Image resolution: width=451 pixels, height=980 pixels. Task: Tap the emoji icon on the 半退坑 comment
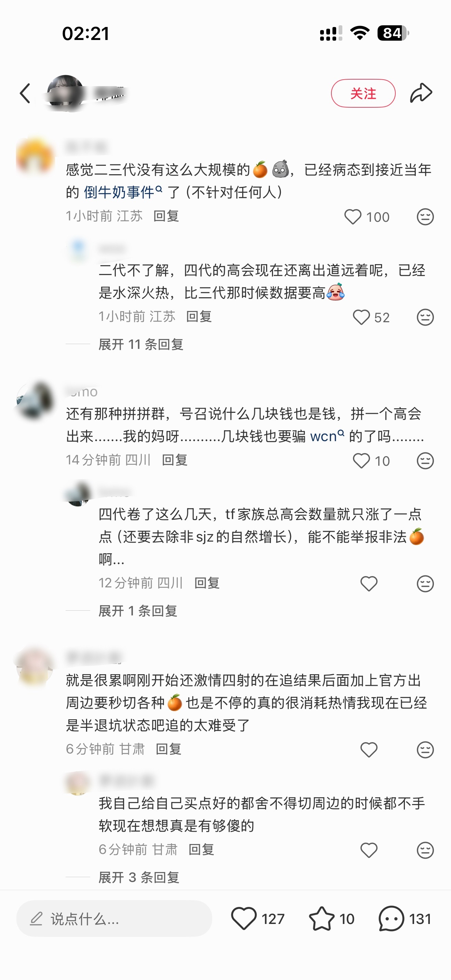[x=425, y=750]
